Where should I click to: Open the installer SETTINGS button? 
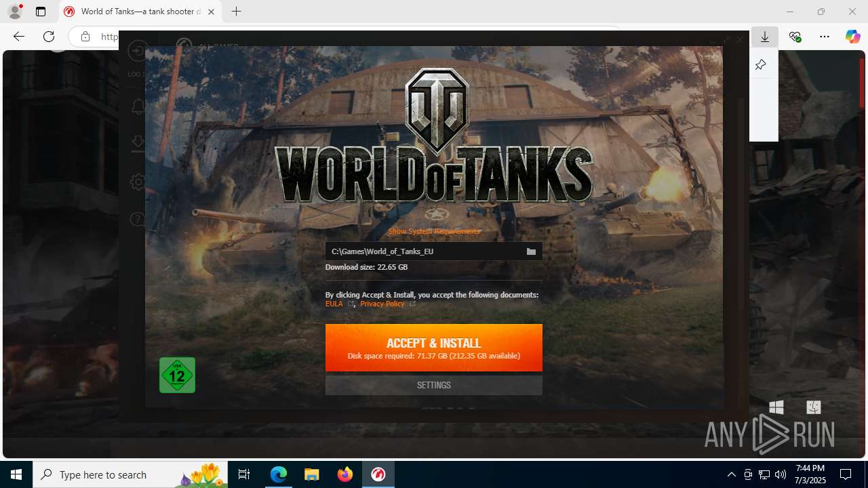434,385
